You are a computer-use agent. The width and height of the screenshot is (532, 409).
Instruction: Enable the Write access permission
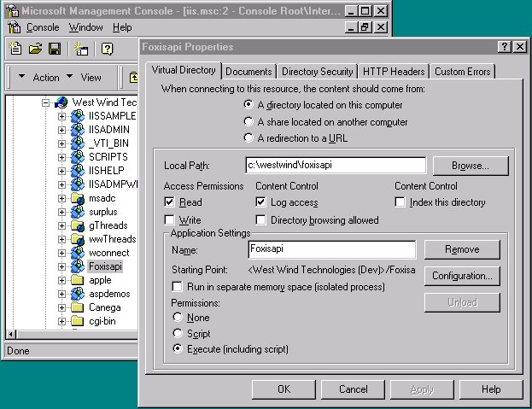click(169, 219)
